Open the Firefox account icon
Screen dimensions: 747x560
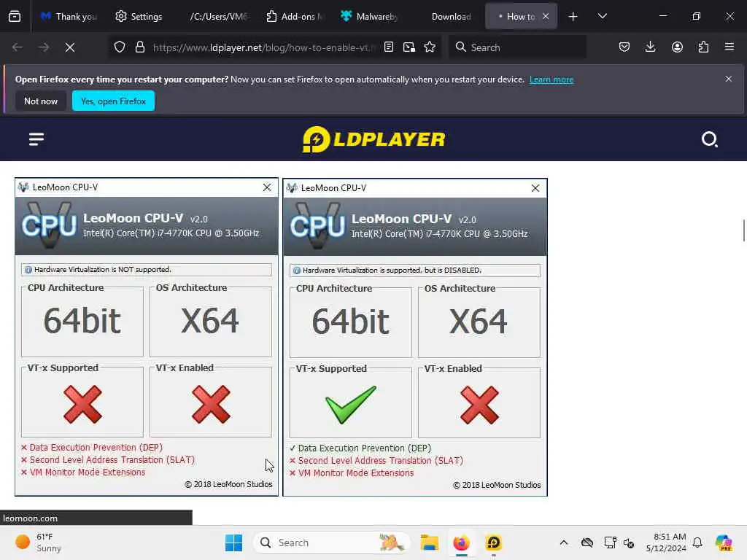point(677,47)
